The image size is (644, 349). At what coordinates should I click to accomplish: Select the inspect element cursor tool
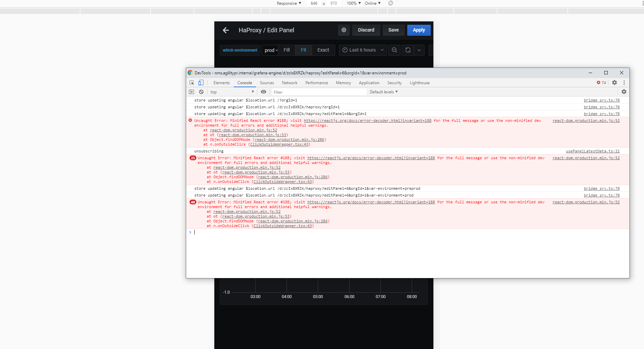192,82
